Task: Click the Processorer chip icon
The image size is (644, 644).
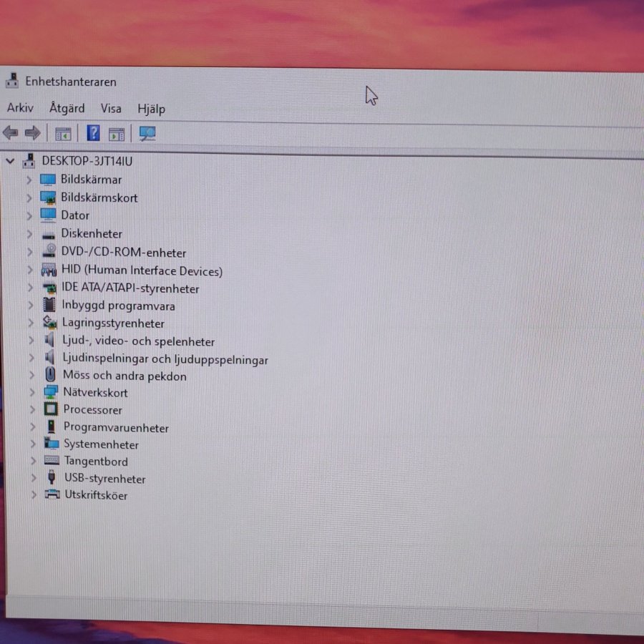Action: coord(50,410)
